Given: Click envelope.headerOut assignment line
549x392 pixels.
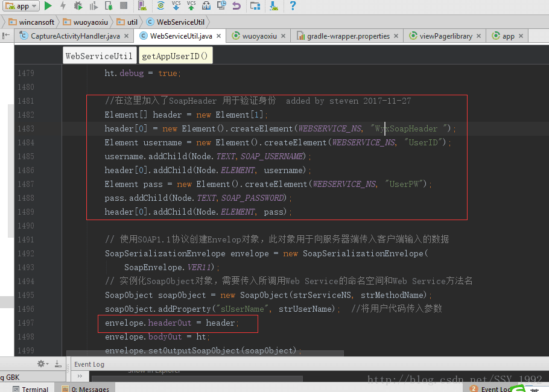Looking at the screenshot, I should coord(171,323).
